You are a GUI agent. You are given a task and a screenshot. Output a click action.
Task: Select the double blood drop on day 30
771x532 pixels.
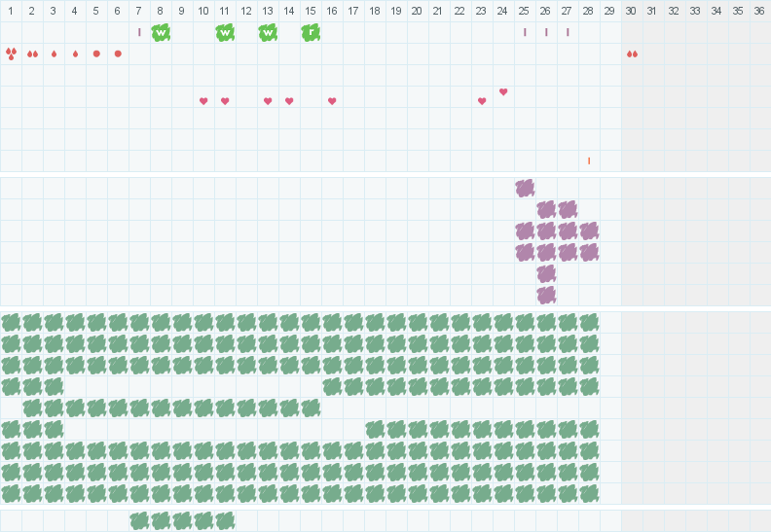click(x=632, y=53)
